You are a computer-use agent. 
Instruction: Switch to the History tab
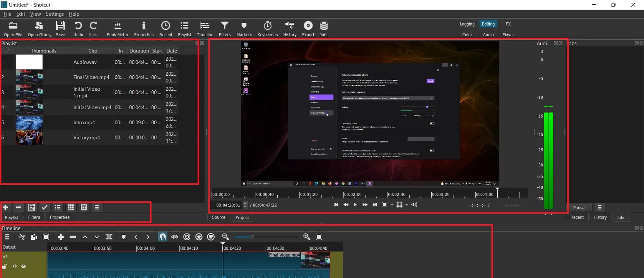pos(600,217)
